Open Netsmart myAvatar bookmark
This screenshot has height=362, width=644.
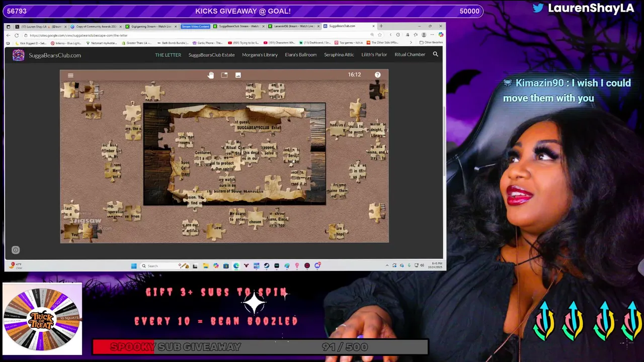click(103, 43)
